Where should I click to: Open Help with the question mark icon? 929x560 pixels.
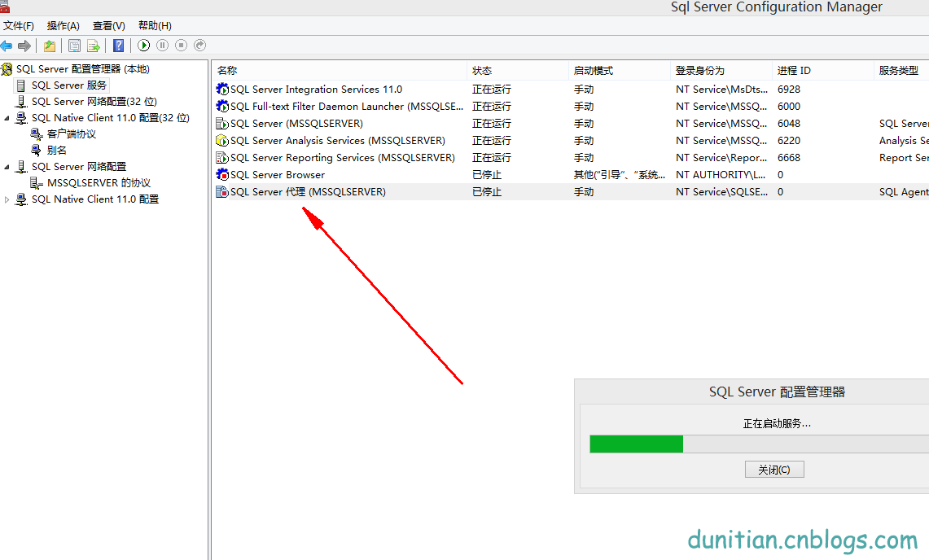pyautogui.click(x=119, y=46)
